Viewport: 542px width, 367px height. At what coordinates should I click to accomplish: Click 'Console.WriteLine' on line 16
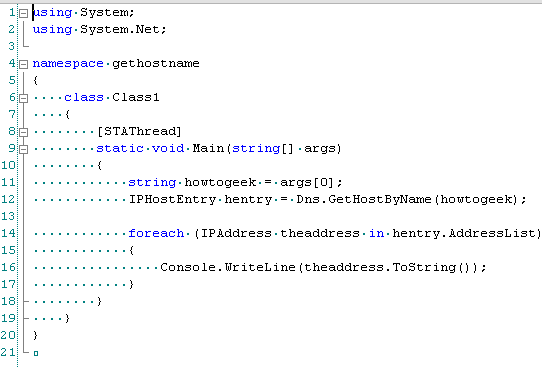pos(228,267)
